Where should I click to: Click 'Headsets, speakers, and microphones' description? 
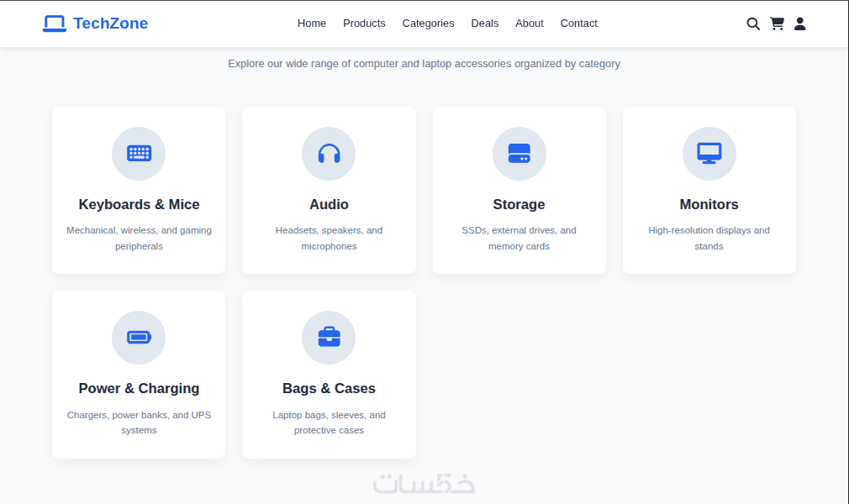click(329, 239)
